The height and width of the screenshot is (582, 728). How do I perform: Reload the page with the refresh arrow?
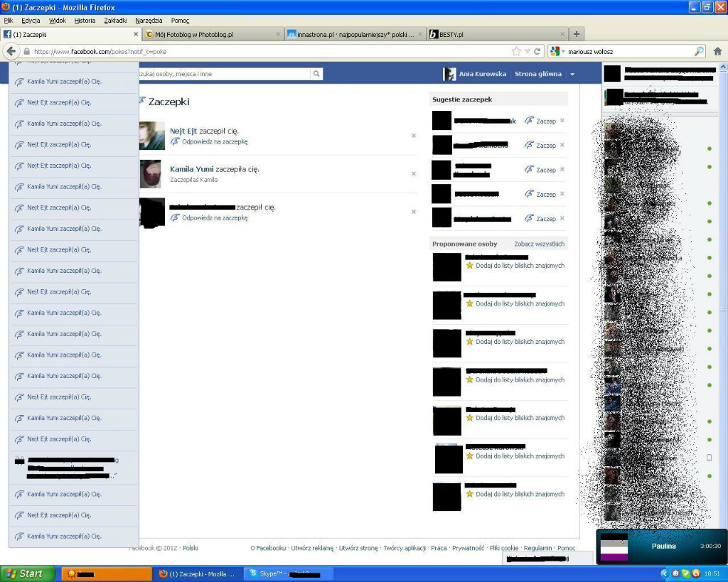(537, 51)
